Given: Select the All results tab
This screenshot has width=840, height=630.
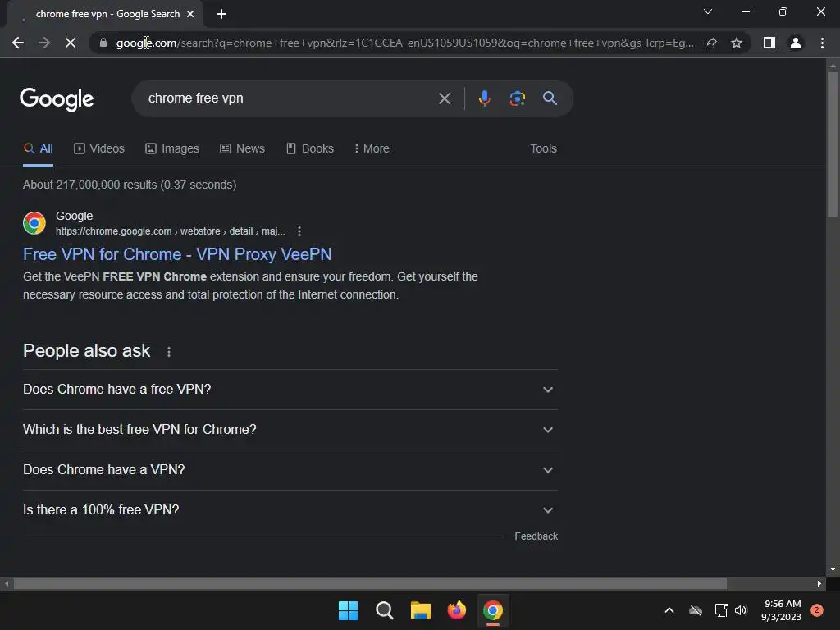Looking at the screenshot, I should coord(39,149).
